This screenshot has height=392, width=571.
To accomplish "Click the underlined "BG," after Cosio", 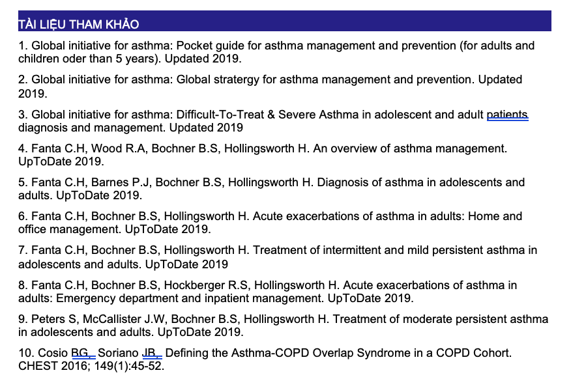I will click(x=81, y=353).
